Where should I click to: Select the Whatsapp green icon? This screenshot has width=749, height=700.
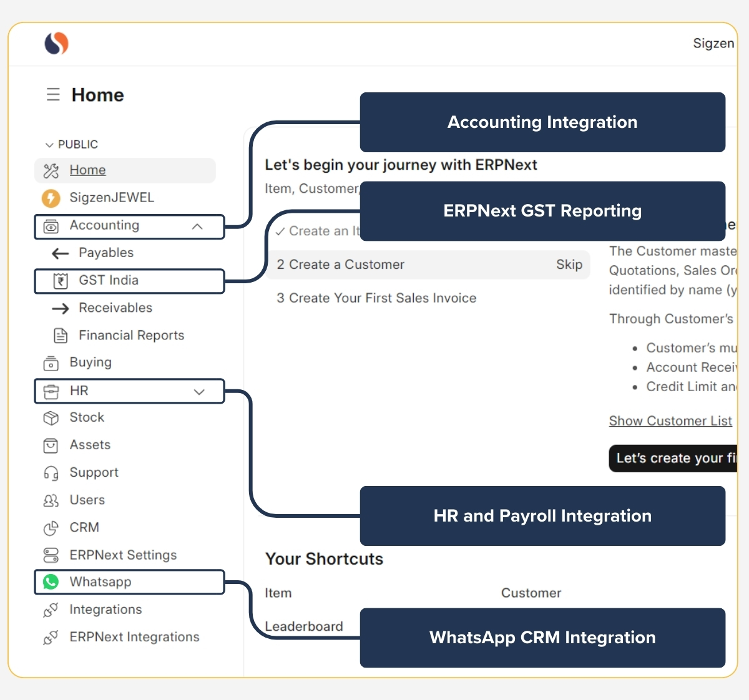(x=52, y=581)
